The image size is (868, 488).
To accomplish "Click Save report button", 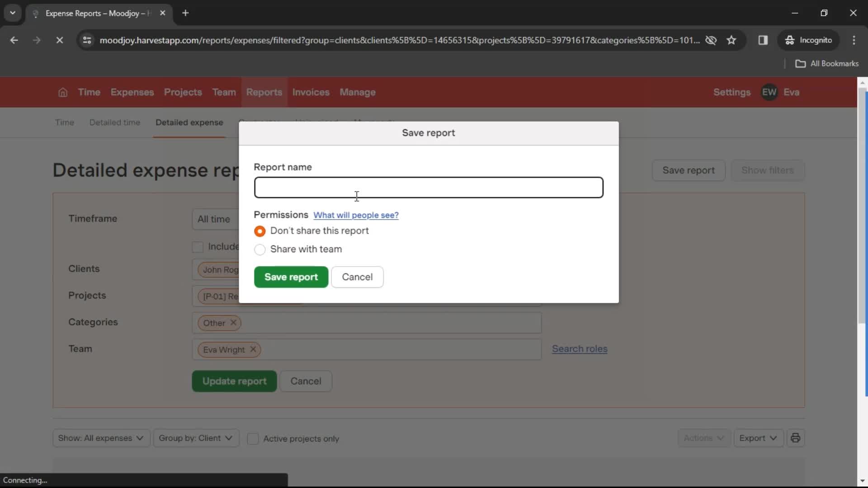I will pos(291,277).
